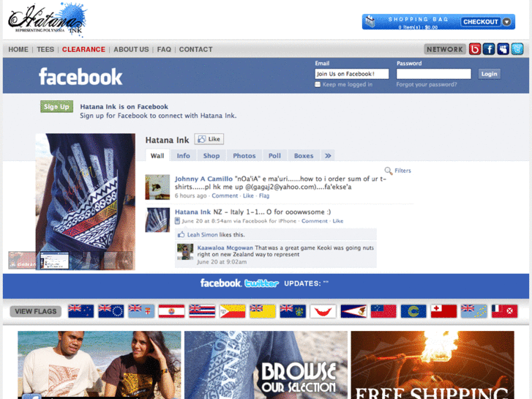Open the Twitter network icon
532x399 pixels.
pos(517,49)
